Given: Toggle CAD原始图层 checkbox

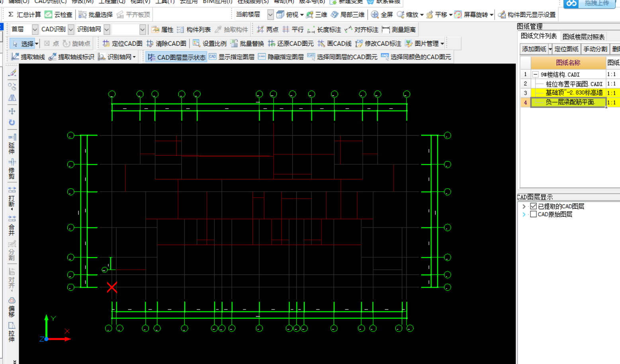Looking at the screenshot, I should tap(534, 214).
